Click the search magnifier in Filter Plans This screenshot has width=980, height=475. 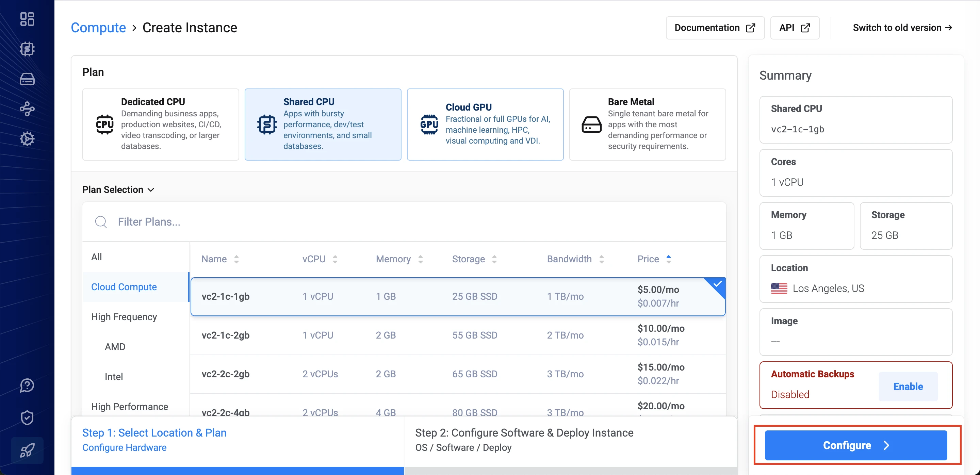(x=101, y=222)
